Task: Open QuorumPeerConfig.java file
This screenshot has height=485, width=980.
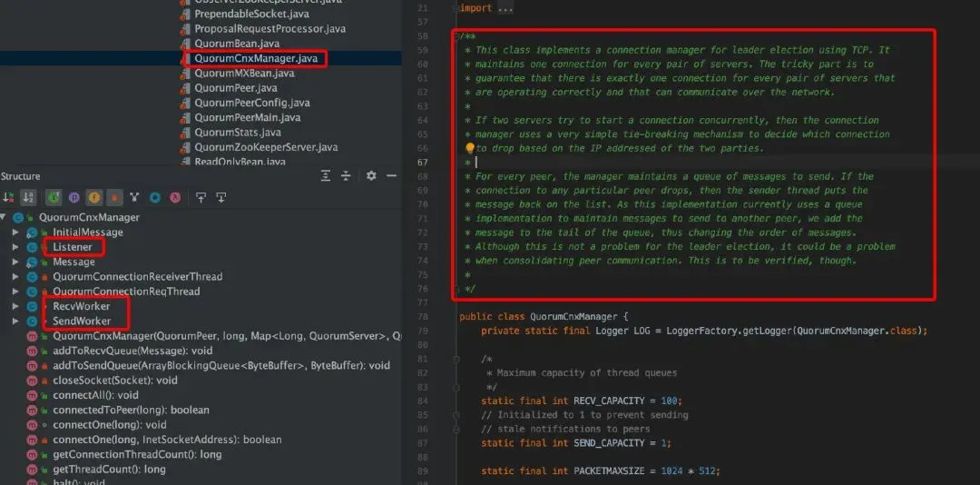Action: (x=252, y=103)
